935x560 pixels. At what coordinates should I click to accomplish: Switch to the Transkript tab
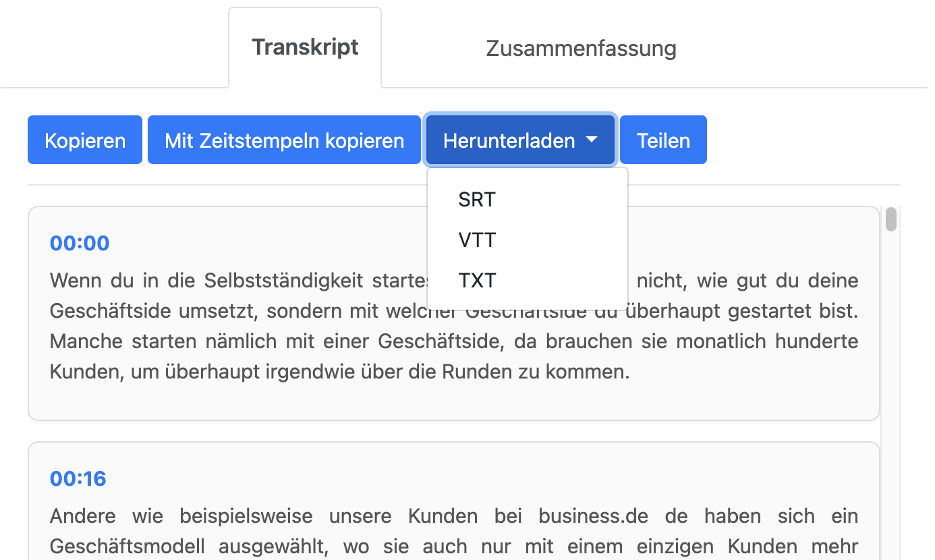(x=305, y=48)
